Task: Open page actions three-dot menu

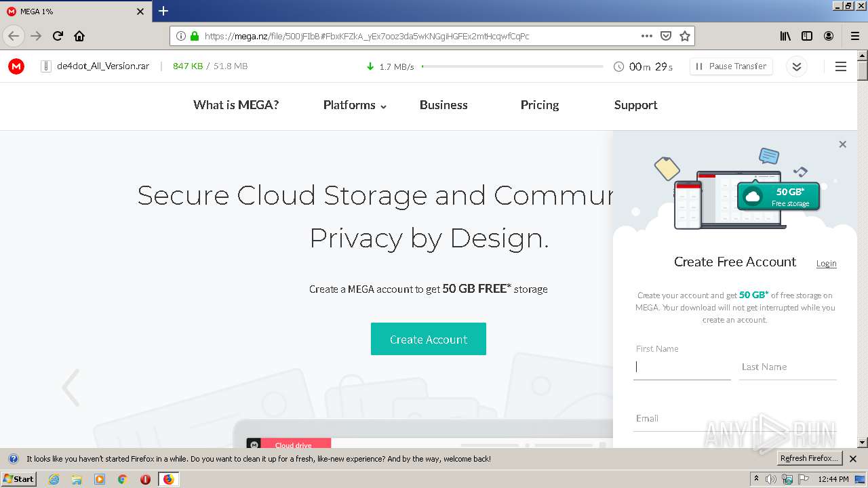Action: pos(646,36)
